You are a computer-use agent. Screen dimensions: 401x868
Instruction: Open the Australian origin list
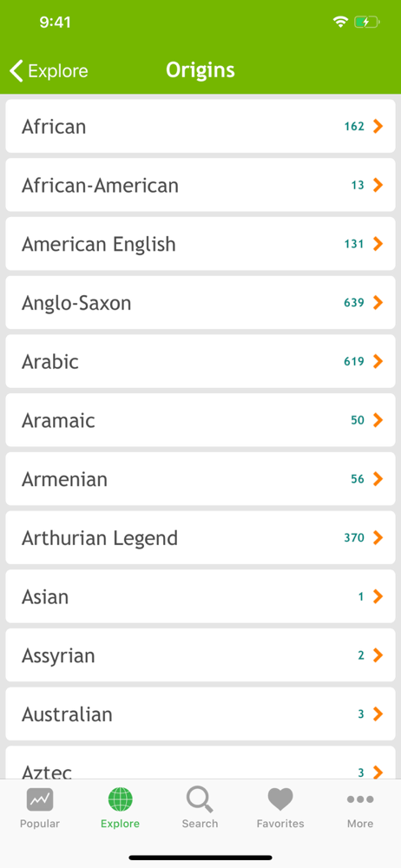[x=200, y=713]
